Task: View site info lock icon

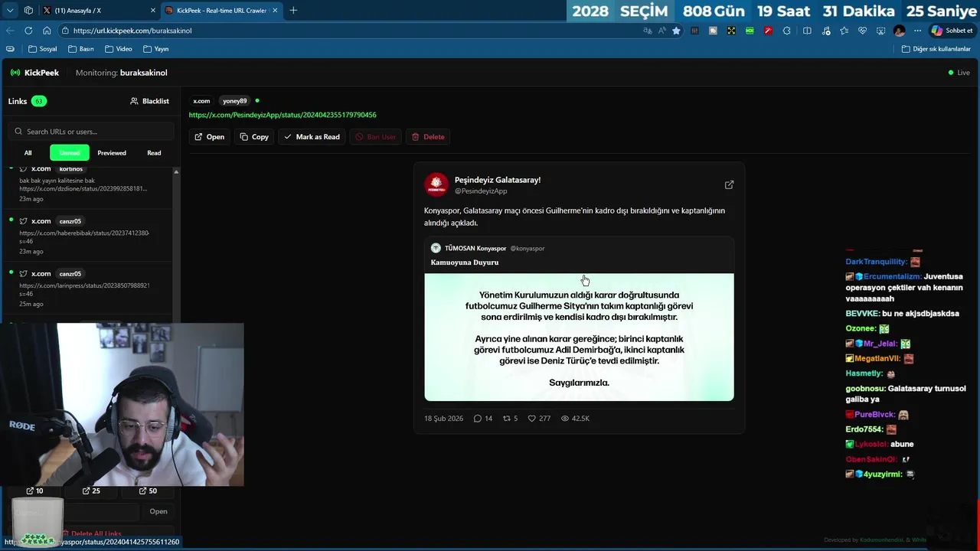Action: (x=65, y=31)
